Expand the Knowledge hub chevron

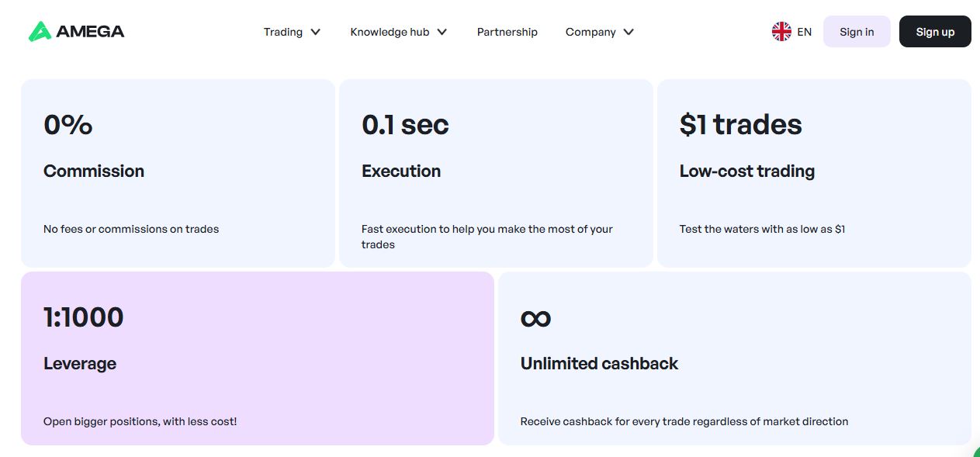(442, 32)
